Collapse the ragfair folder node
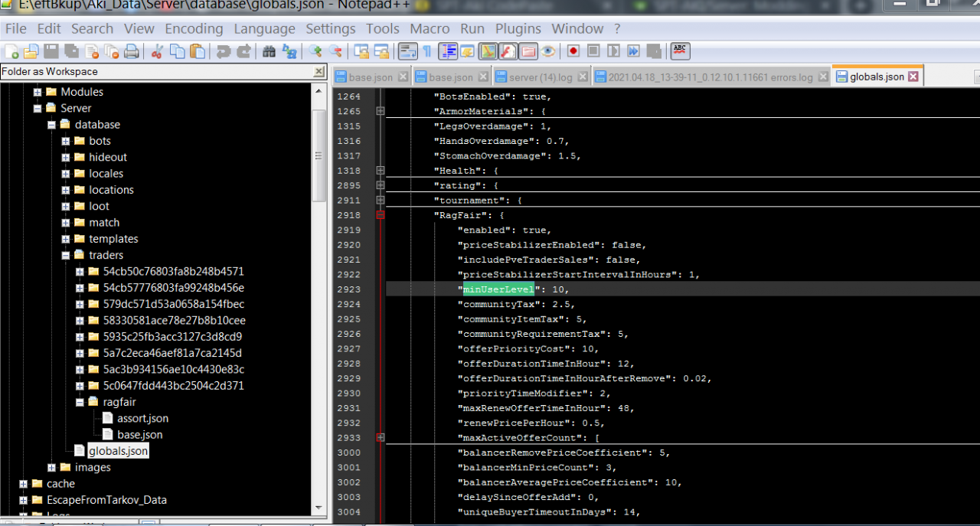This screenshot has height=526, width=980. coord(80,402)
